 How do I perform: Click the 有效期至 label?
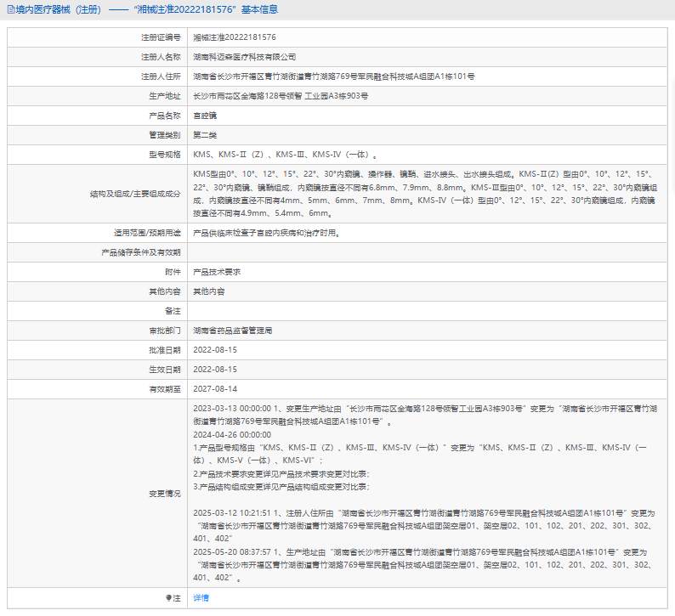click(164, 389)
